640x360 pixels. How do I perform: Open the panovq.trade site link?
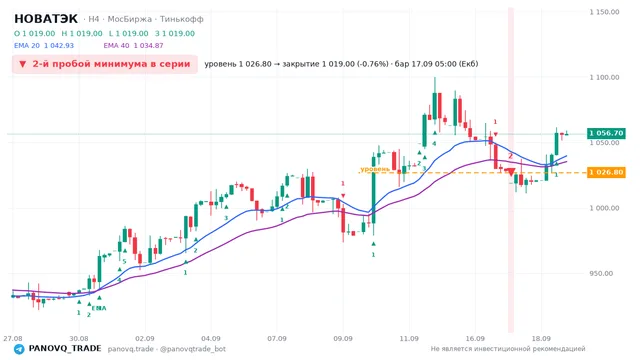coord(131,349)
